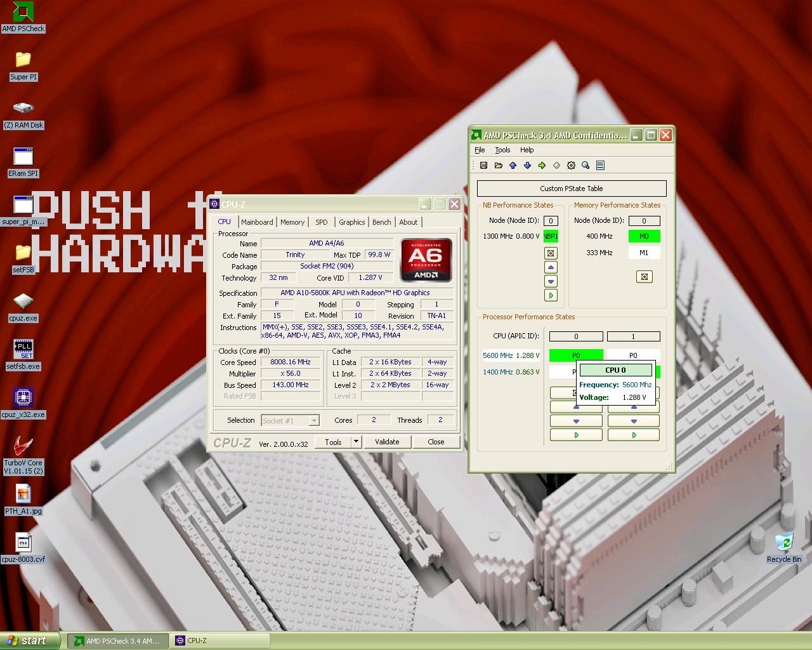Open the TurboV Core desktop shortcut

point(23,456)
